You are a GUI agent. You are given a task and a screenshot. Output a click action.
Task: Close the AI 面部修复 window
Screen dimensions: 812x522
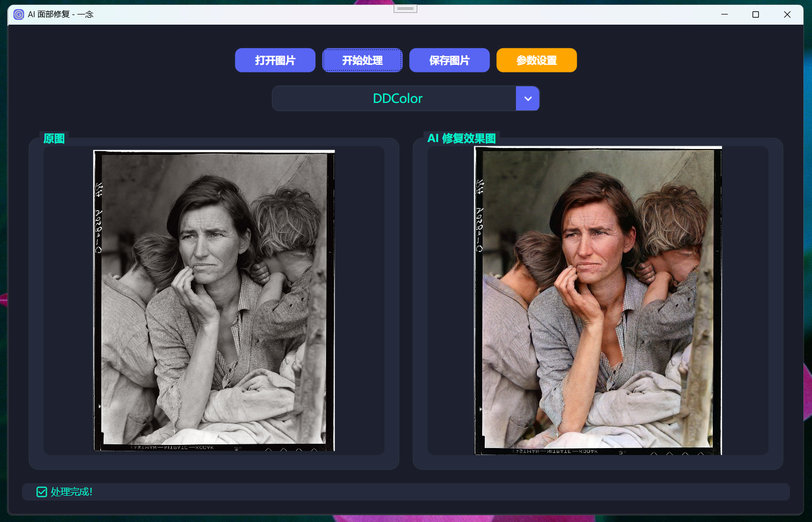click(787, 14)
